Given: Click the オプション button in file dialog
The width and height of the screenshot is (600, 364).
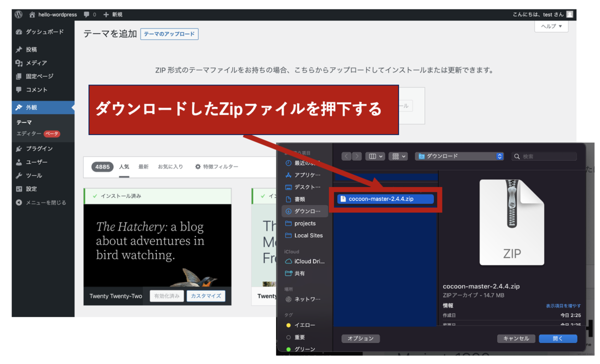Looking at the screenshot, I should coord(360,338).
